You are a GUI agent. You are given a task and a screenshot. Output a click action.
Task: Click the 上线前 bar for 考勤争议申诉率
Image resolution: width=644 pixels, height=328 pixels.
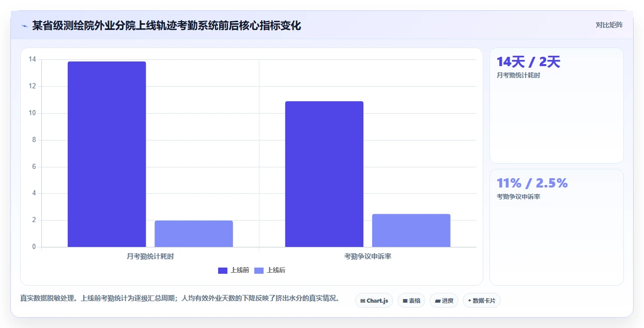click(x=325, y=174)
